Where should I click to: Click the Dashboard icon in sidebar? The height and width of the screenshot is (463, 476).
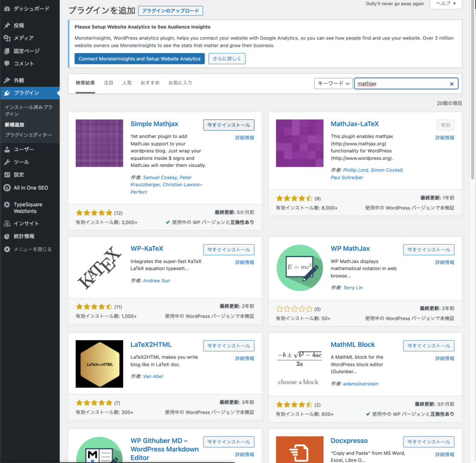click(7, 9)
